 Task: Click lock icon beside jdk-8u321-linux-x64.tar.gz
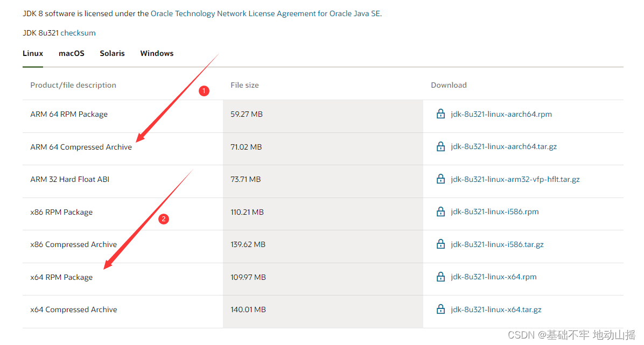coord(440,309)
